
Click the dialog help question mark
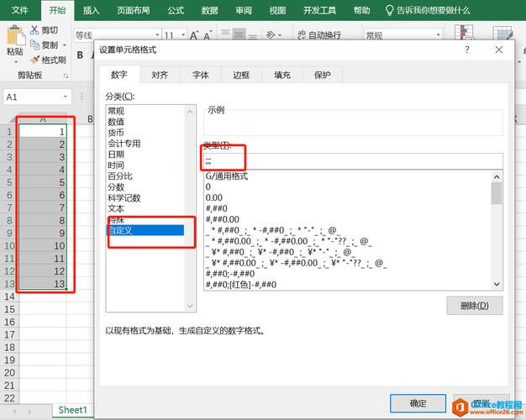[467, 50]
